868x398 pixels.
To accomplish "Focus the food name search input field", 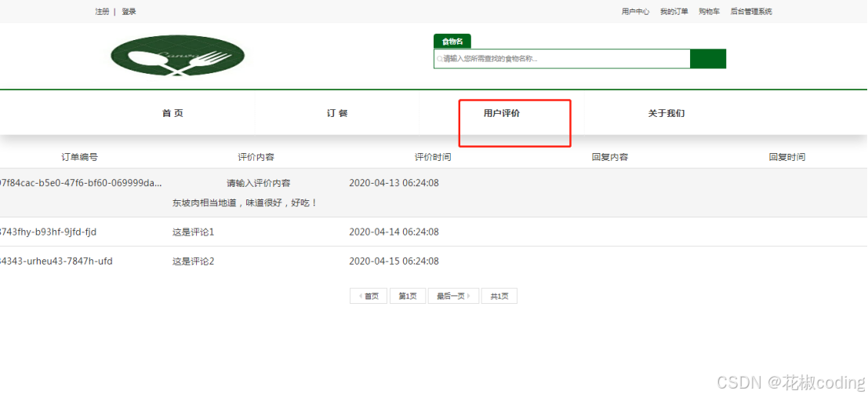I will [562, 59].
